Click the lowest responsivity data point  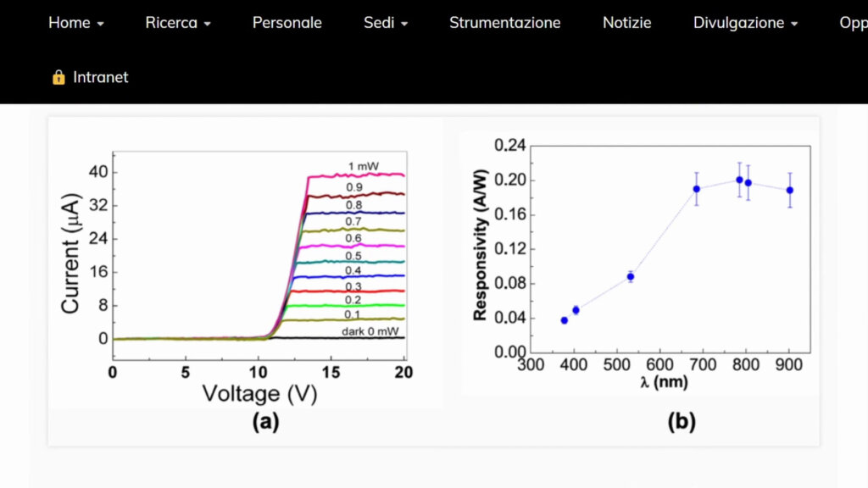[x=565, y=320]
